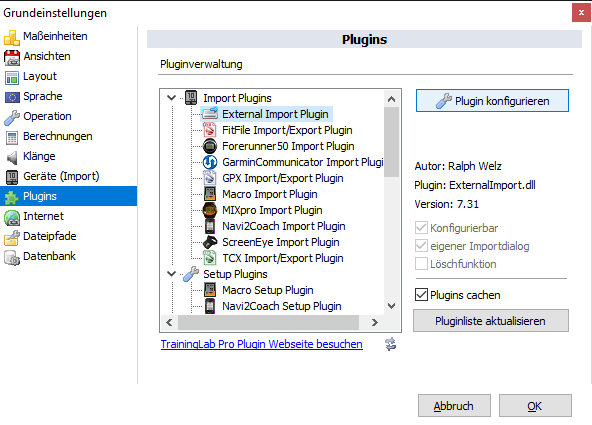This screenshot has width=592, height=425.
Task: Click the plugin list scroll down arrow
Action: coord(392,306)
